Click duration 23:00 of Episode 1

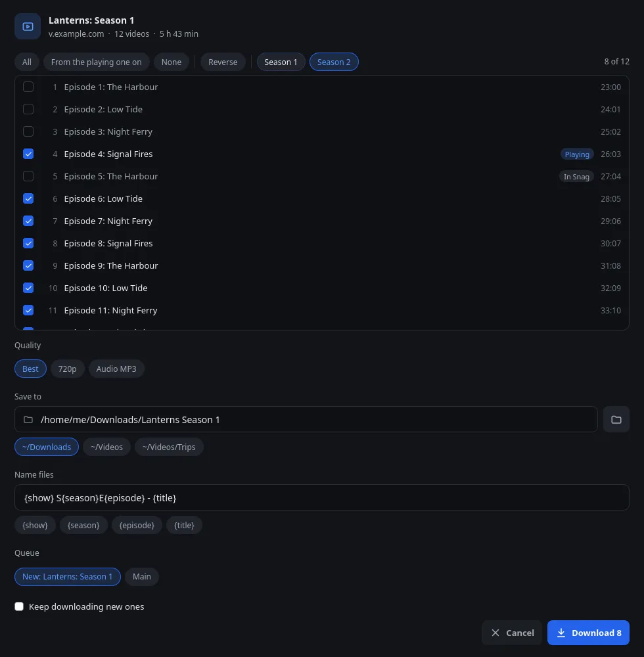point(610,87)
